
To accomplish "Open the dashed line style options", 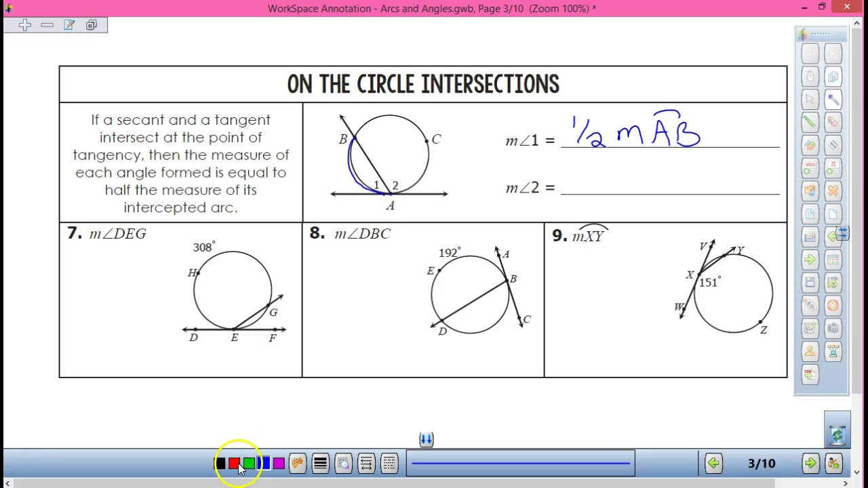I will click(x=389, y=464).
